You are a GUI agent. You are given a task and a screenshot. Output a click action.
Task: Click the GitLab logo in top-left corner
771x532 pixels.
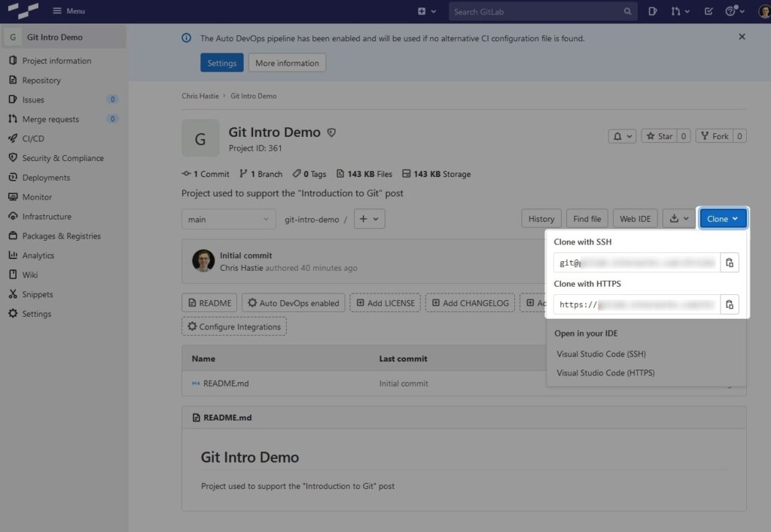[23, 11]
